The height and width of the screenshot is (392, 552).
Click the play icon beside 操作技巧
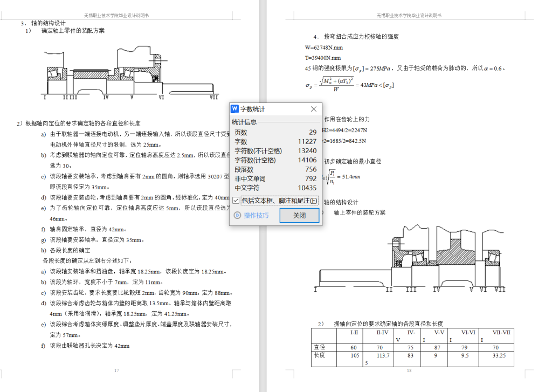pyautogui.click(x=237, y=216)
